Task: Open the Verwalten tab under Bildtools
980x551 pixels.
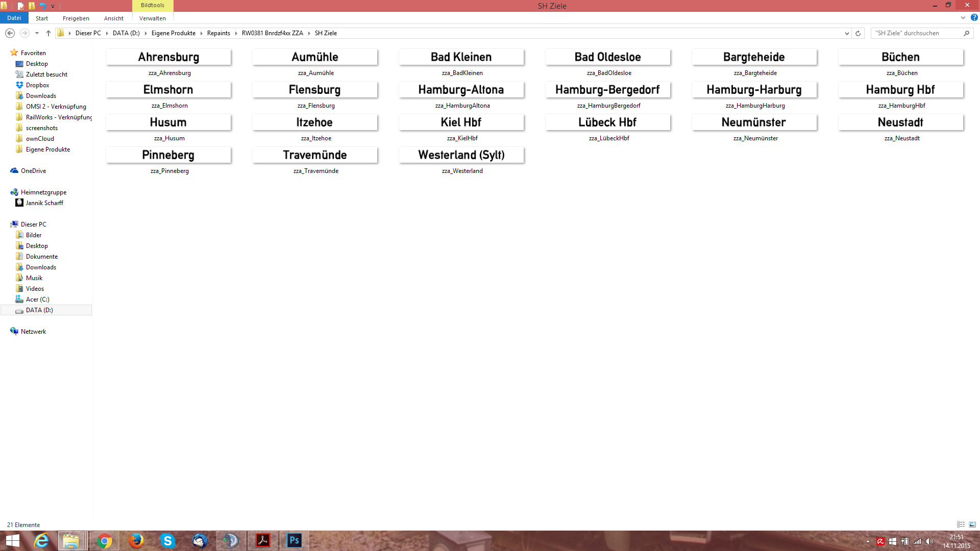Action: (152, 18)
